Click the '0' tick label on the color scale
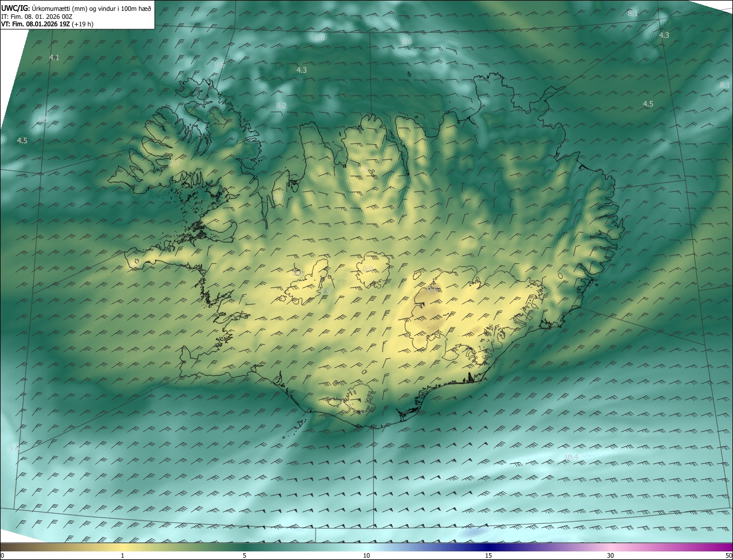 click(x=2, y=556)
